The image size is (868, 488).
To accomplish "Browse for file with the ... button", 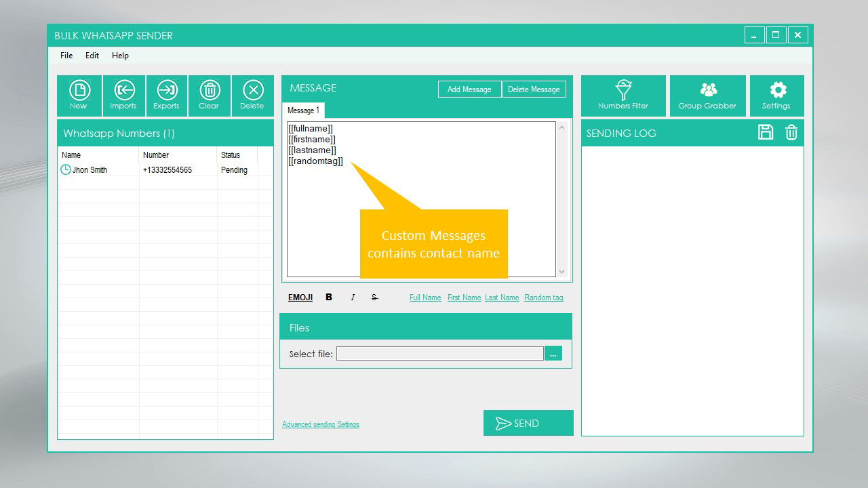I will pos(553,353).
